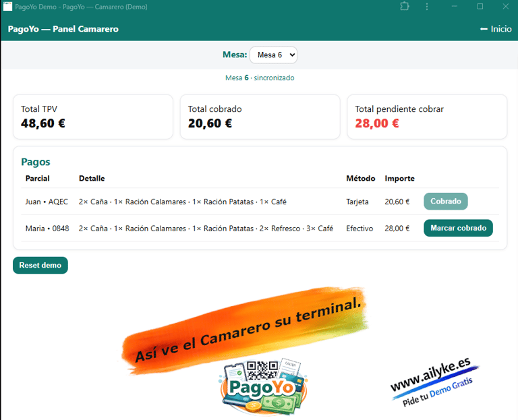Select the Total TPV amount 48,60 €
Image resolution: width=518 pixels, height=420 pixels.
[43, 123]
